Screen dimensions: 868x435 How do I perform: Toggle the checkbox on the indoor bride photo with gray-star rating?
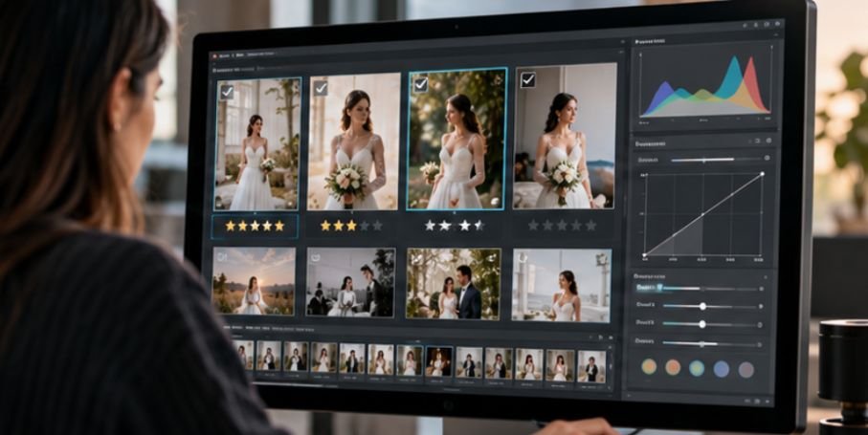[x=527, y=80]
